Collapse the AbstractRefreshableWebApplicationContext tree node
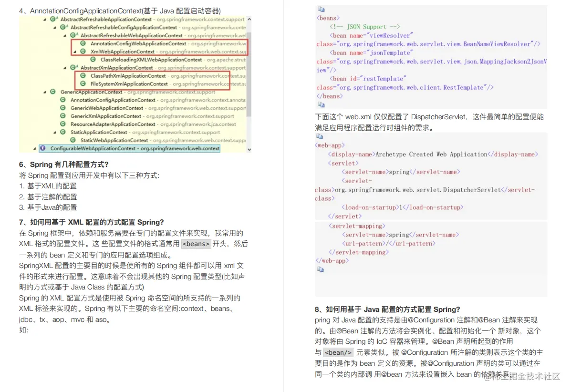This screenshot has width=571, height=392. 65,35
